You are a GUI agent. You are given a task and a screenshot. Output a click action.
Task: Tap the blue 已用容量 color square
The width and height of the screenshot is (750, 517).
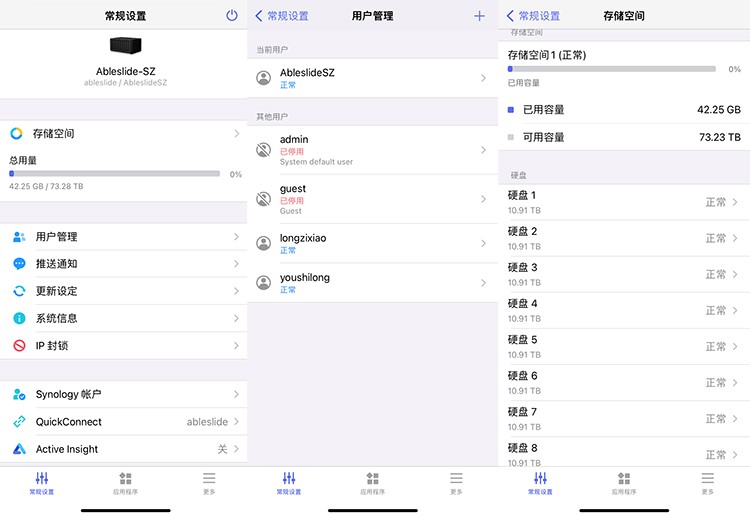point(510,110)
